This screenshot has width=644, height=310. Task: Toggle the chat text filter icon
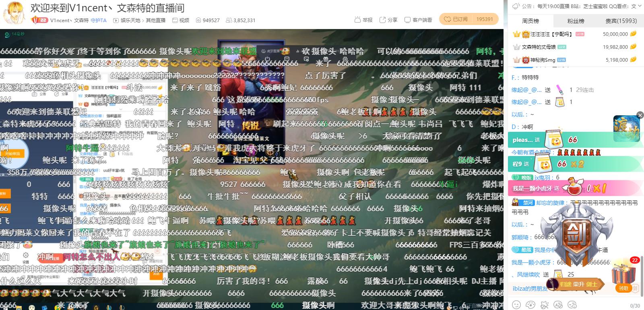(558, 305)
